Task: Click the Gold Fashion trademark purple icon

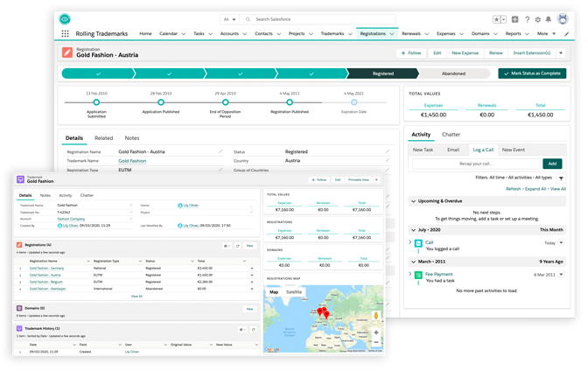Action: [x=20, y=179]
